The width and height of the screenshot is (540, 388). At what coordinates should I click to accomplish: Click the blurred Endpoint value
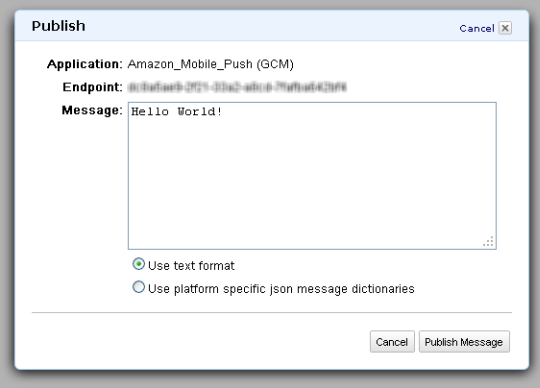click(x=237, y=87)
